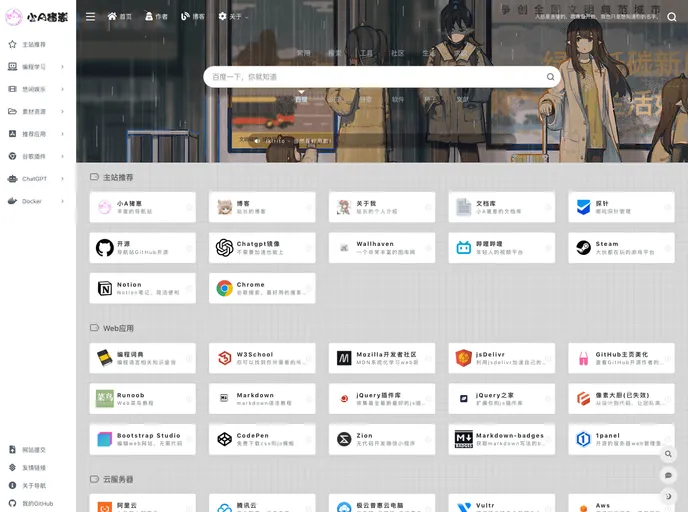This screenshot has height=512, width=688.
Task: Click the Mozilla开发者社区 M icon
Action: pos(344,358)
